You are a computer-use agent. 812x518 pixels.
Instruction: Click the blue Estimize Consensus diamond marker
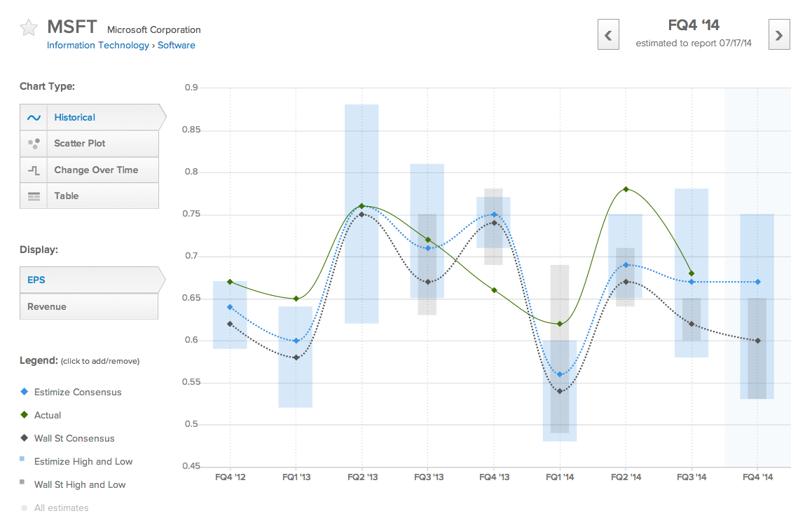24,392
